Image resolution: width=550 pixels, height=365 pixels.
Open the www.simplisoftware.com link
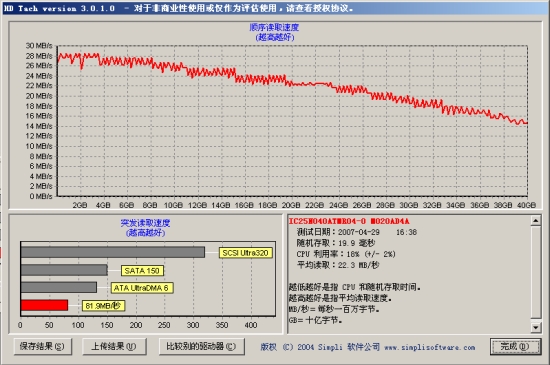point(430,347)
